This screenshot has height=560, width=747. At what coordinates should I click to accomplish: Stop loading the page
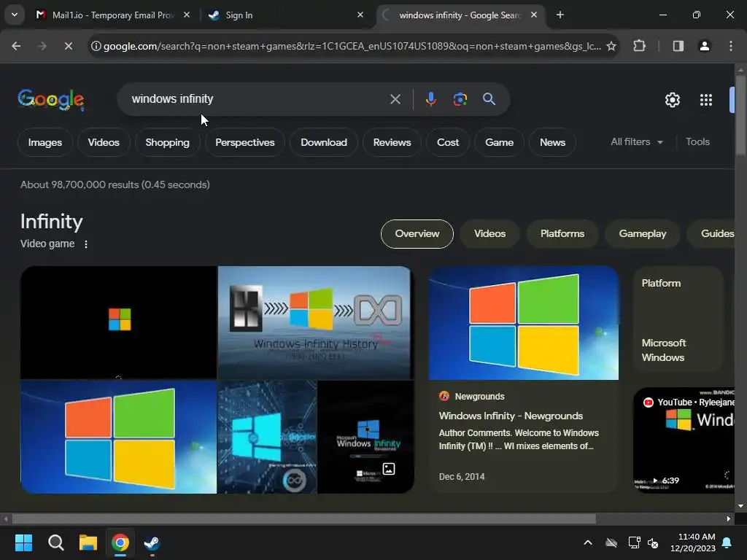pos(68,46)
